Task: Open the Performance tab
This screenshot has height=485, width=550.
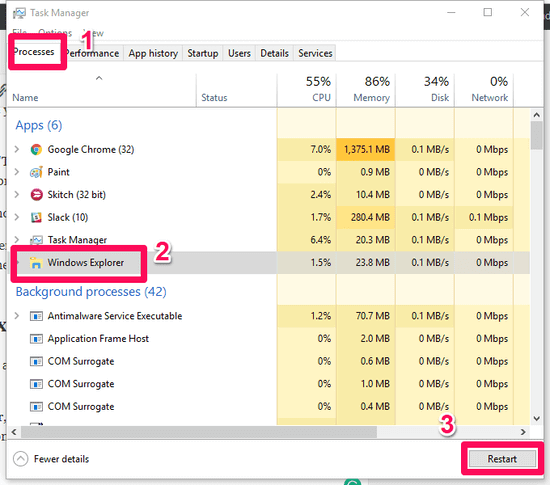Action: (x=93, y=53)
